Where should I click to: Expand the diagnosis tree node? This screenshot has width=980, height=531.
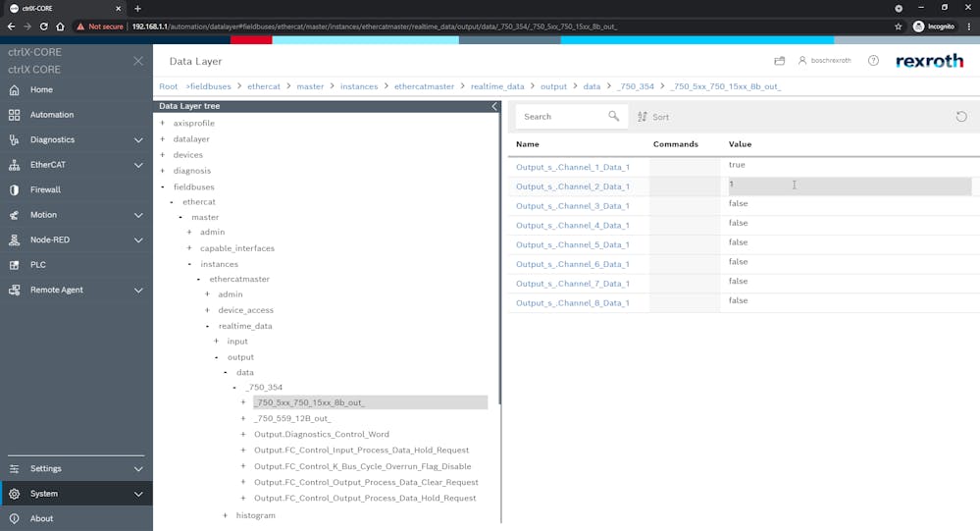coord(163,170)
